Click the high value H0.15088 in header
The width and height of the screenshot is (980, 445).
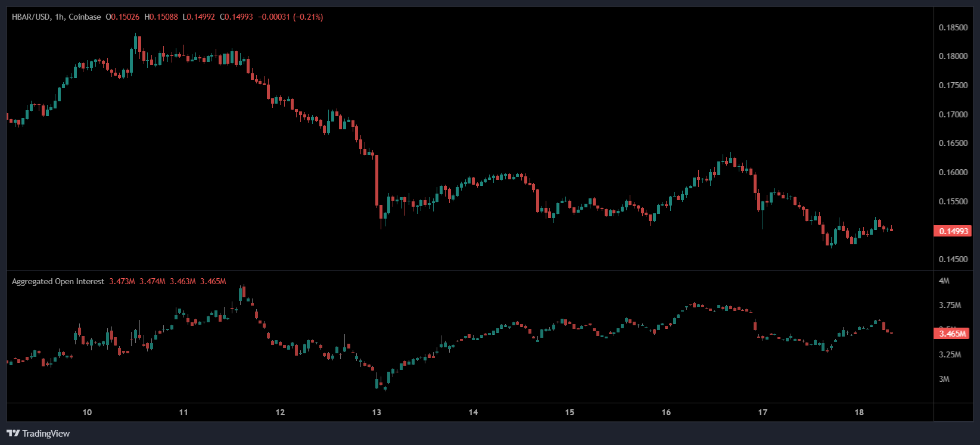(161, 17)
